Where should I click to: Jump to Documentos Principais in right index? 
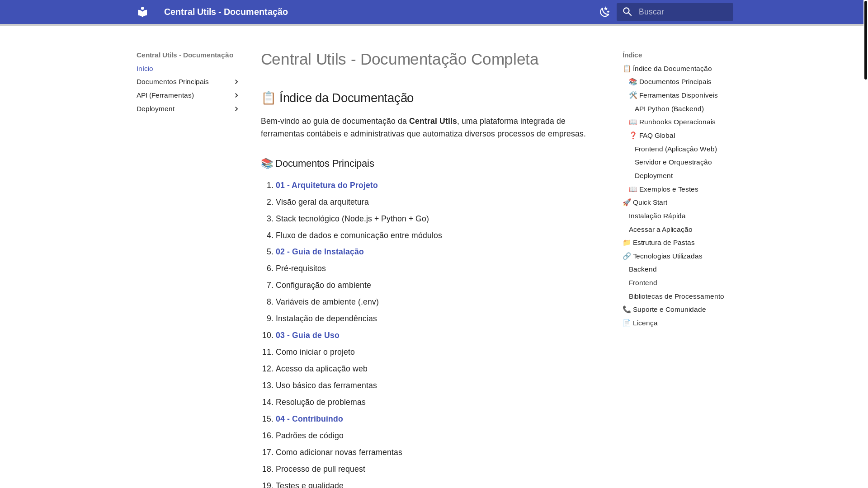tap(670, 82)
